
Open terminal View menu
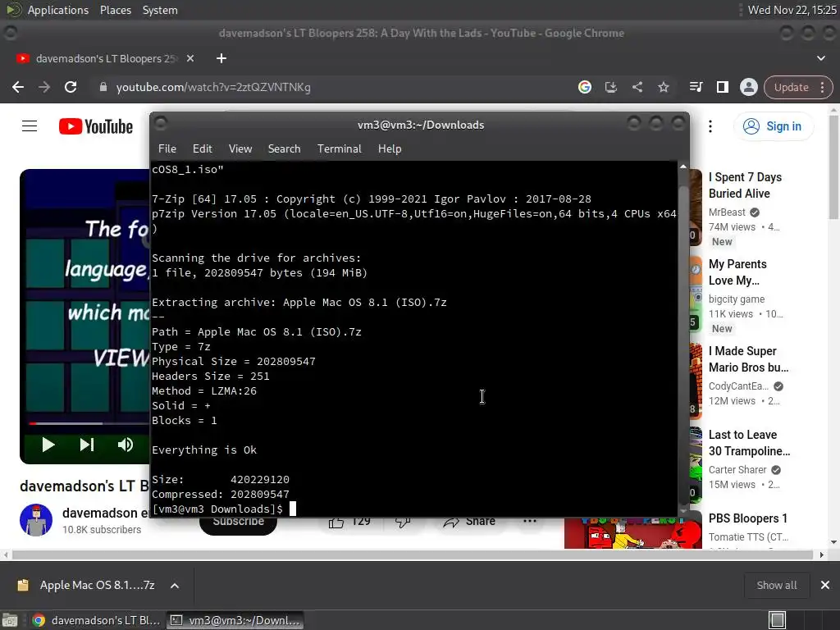(240, 149)
